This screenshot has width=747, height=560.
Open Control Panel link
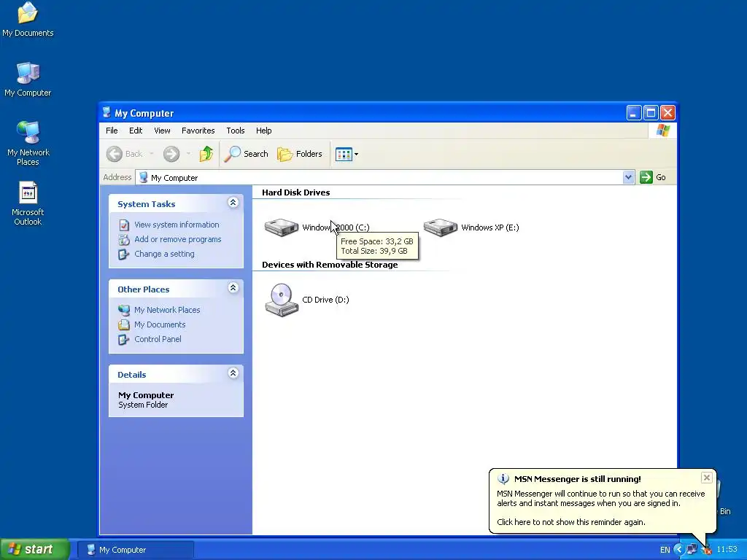(158, 340)
